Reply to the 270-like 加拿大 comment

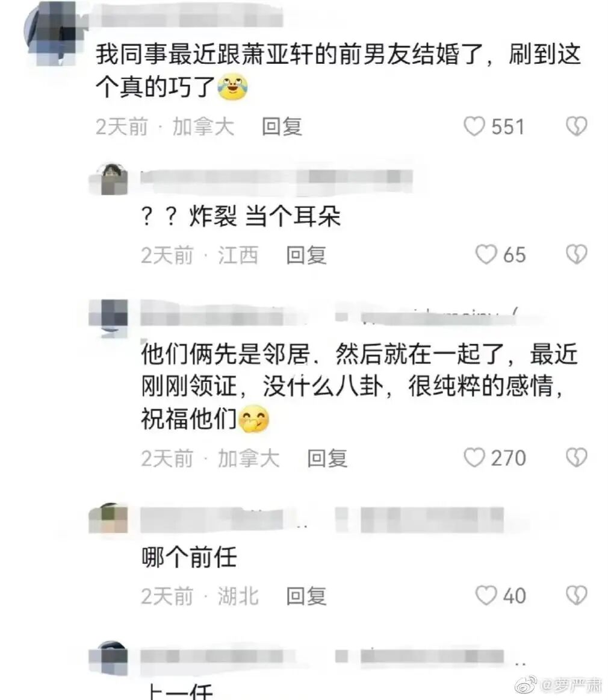327,458
